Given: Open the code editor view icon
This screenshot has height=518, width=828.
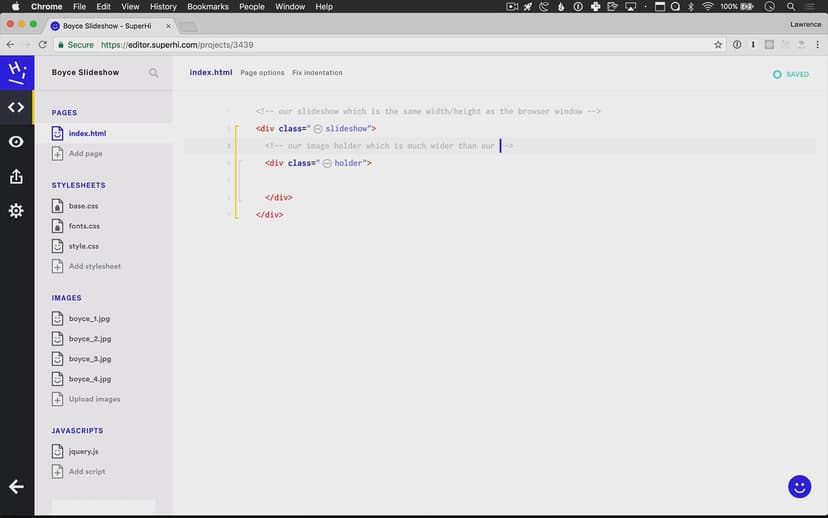Looking at the screenshot, I should tap(16, 107).
